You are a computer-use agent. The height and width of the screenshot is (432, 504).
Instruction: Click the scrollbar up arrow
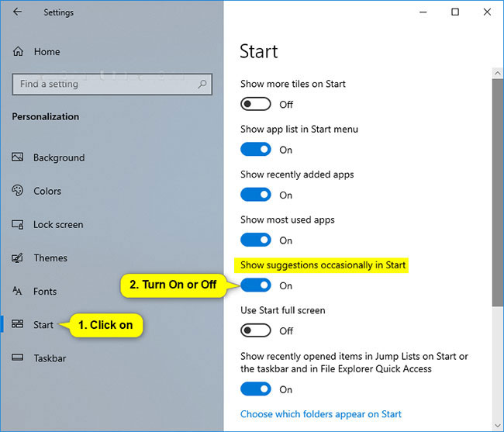click(498, 73)
